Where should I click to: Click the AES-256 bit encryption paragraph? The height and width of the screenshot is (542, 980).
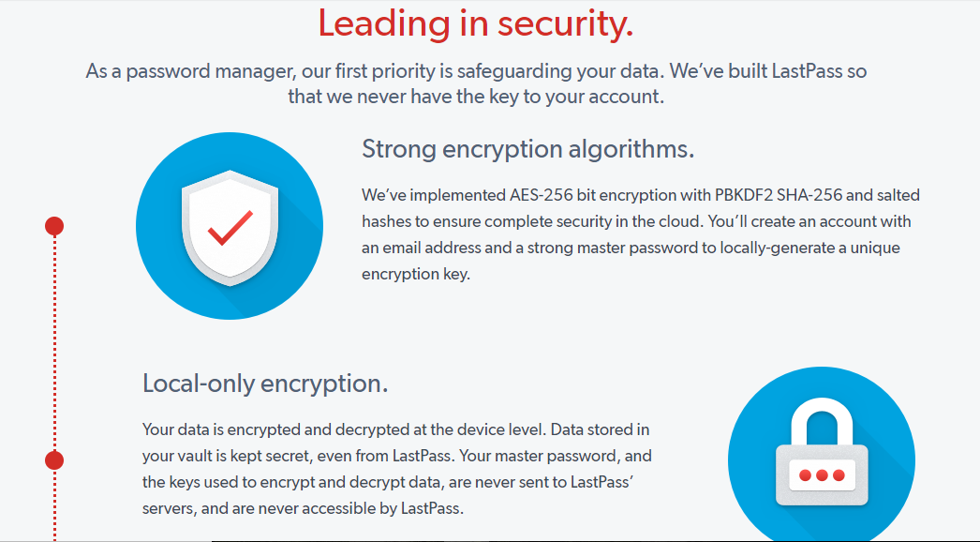(641, 234)
